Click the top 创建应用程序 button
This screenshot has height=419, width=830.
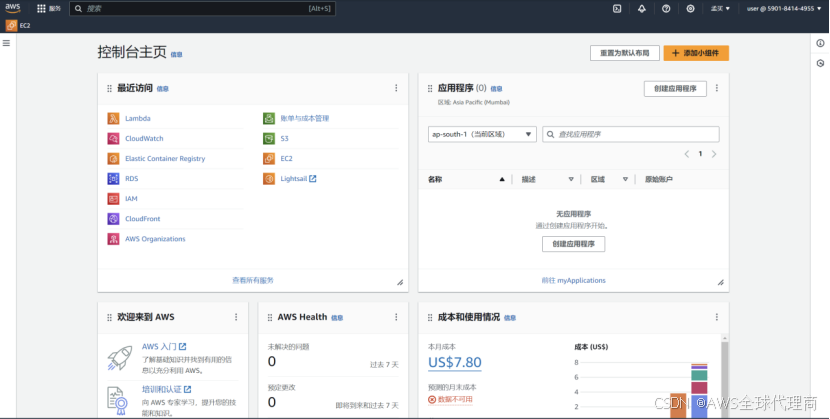point(675,88)
